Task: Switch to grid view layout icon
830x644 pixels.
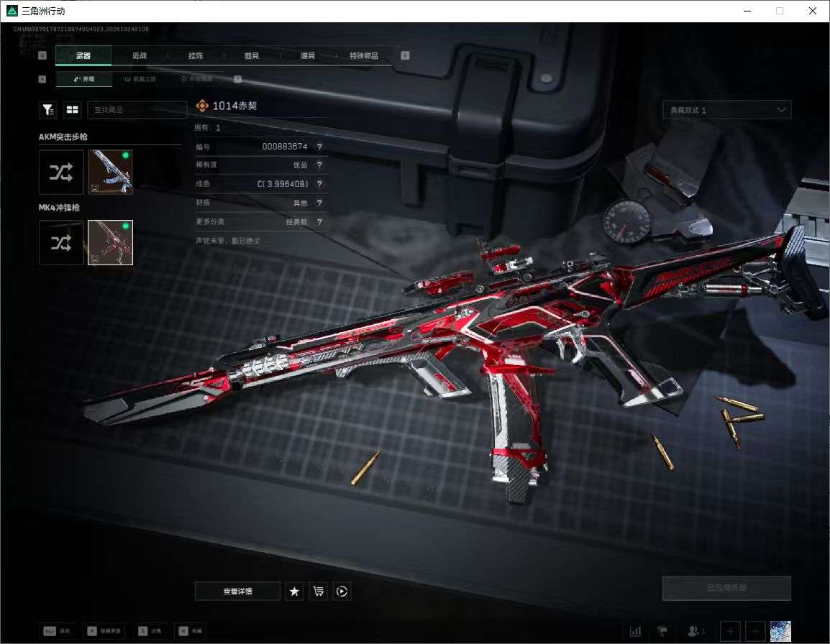Action: [x=72, y=109]
